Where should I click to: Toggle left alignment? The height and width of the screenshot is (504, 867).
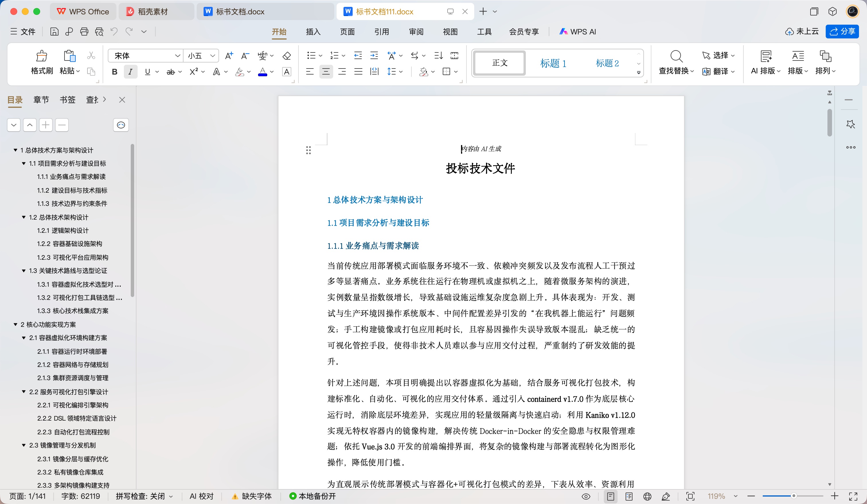(x=310, y=72)
